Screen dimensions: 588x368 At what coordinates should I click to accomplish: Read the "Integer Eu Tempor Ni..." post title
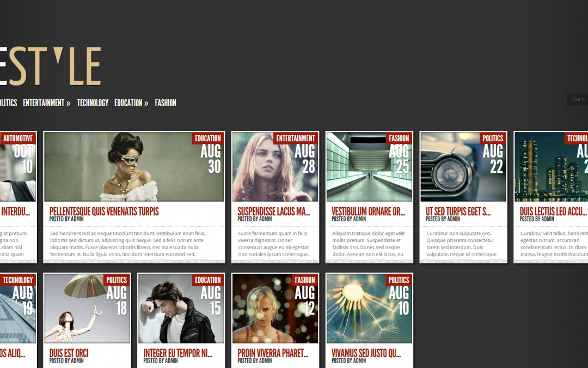coord(177,353)
